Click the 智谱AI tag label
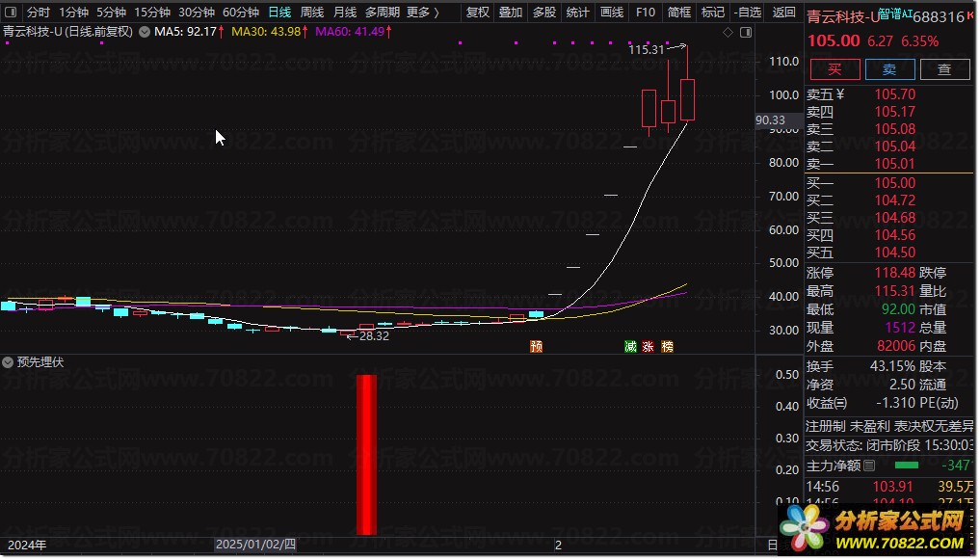 pos(894,13)
